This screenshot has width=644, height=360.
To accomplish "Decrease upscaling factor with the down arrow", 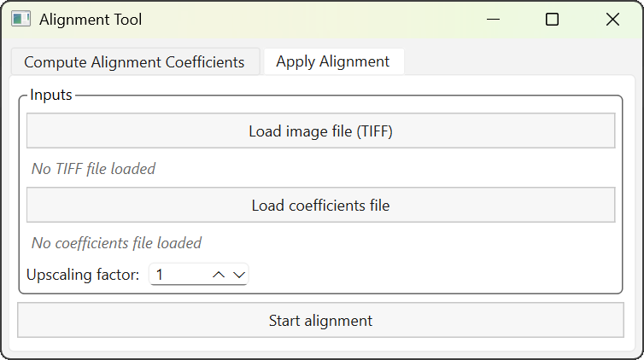I will coord(239,275).
